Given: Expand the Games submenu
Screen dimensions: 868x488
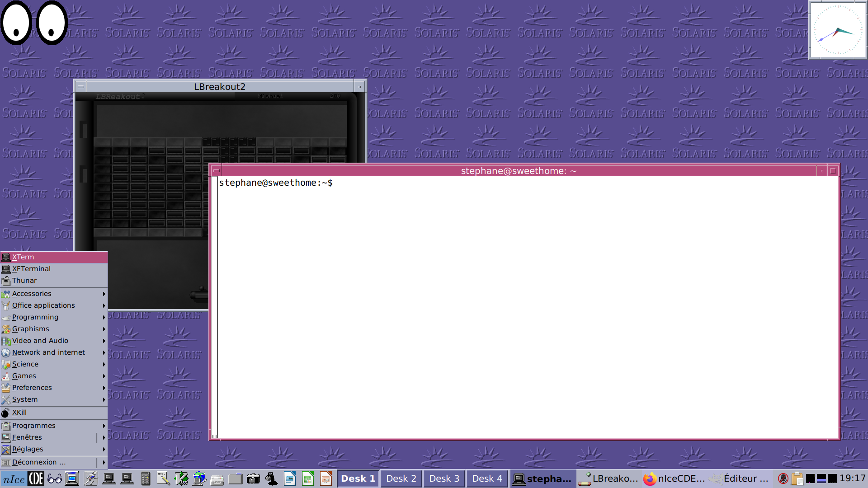Looking at the screenshot, I should point(54,376).
